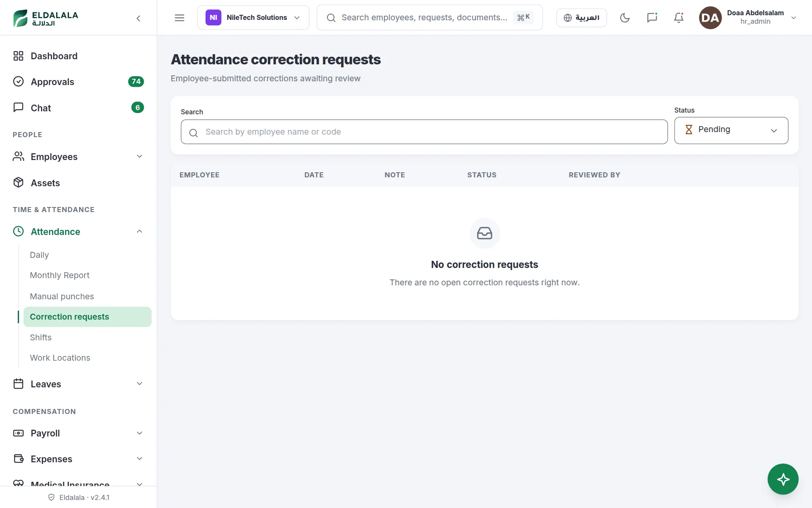This screenshot has width=812, height=508.
Task: Expand the Leaves submenu chevron
Action: [140, 384]
